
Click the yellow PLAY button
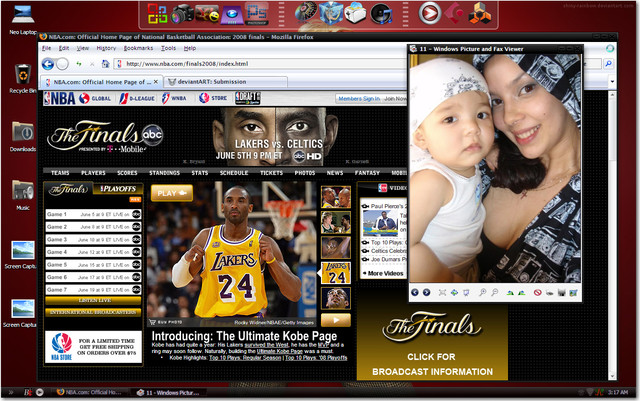172,193
